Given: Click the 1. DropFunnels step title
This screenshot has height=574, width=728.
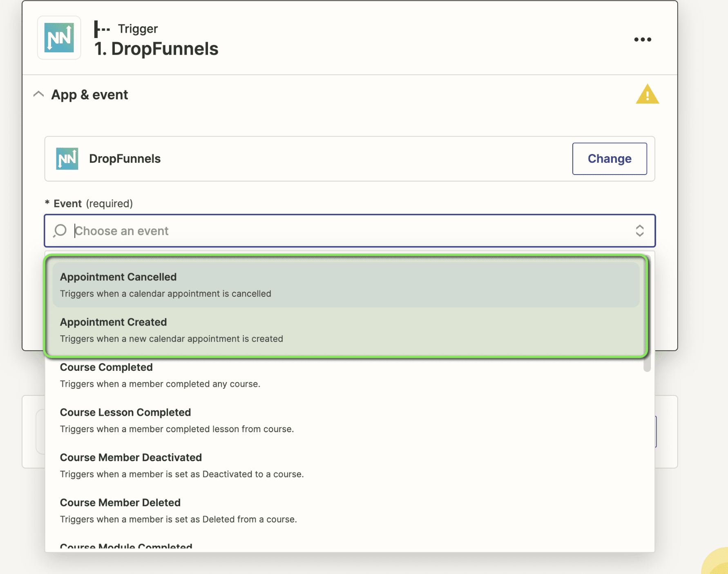Looking at the screenshot, I should 156,49.
